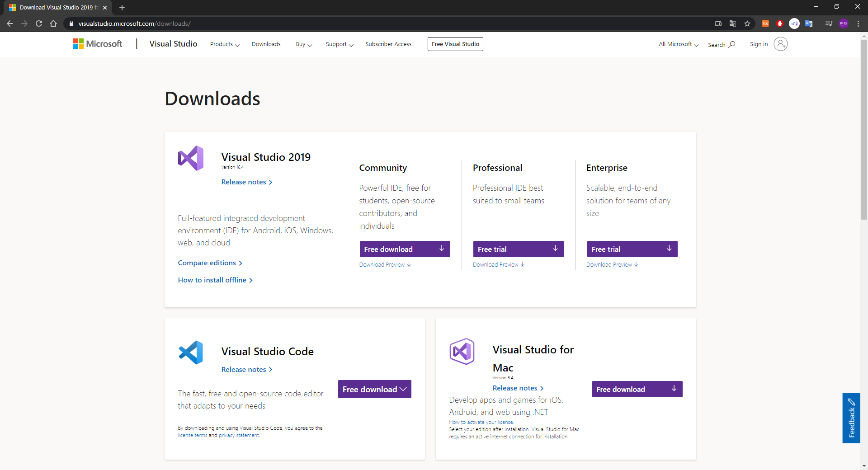Open a new browser tab with plus
This screenshot has width=868, height=470.
(122, 8)
